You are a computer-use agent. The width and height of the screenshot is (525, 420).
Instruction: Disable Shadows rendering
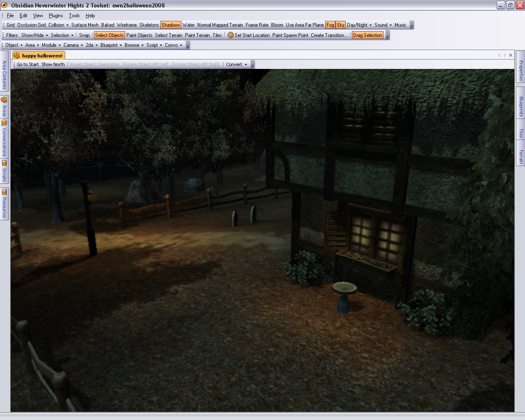(x=171, y=25)
